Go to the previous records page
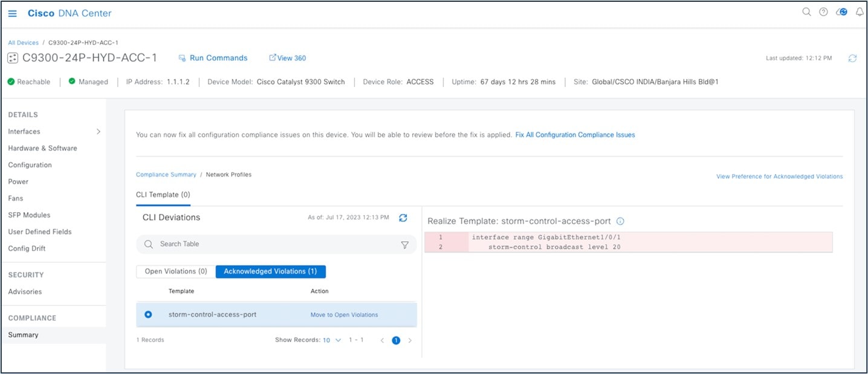 point(382,340)
